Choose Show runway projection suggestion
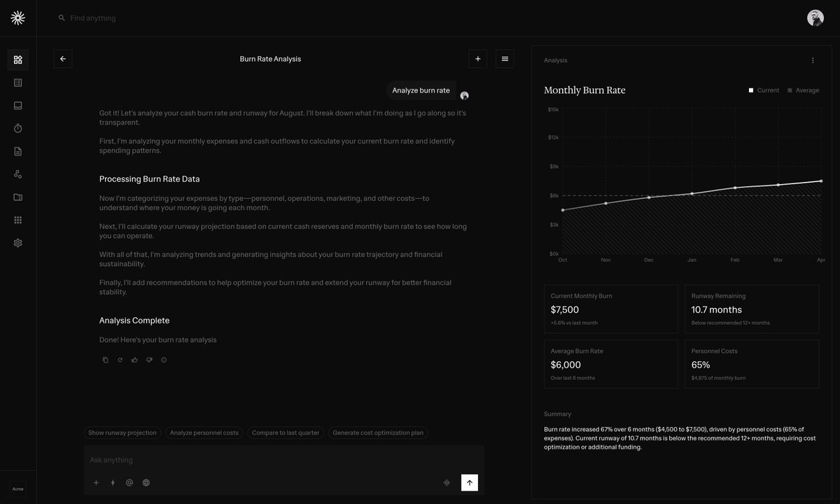 click(x=122, y=433)
